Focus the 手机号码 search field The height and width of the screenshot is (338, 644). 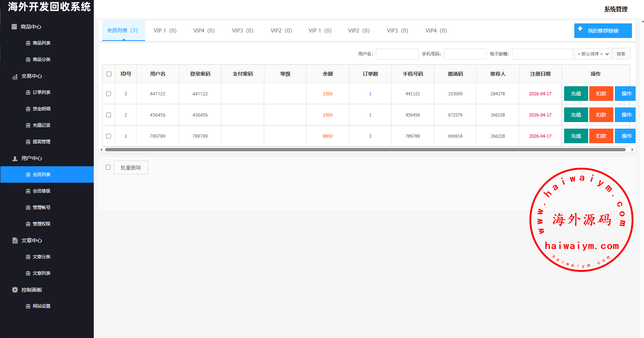465,54
